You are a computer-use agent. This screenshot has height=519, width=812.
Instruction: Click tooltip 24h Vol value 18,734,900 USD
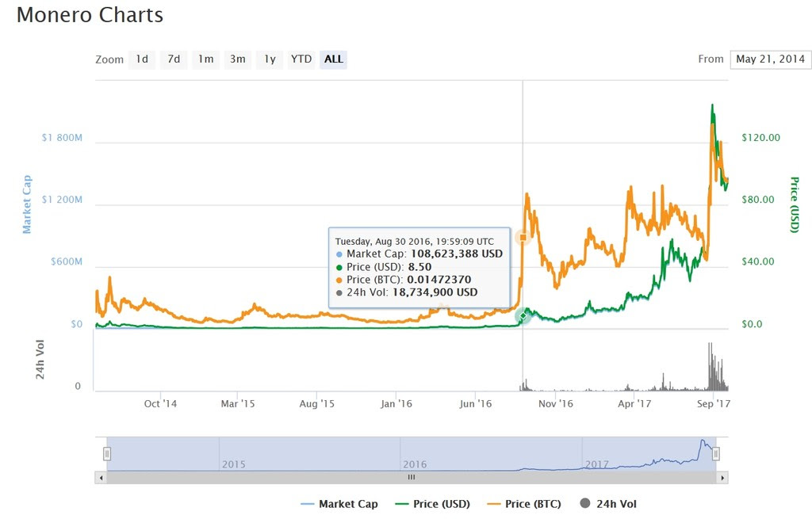pos(435,292)
